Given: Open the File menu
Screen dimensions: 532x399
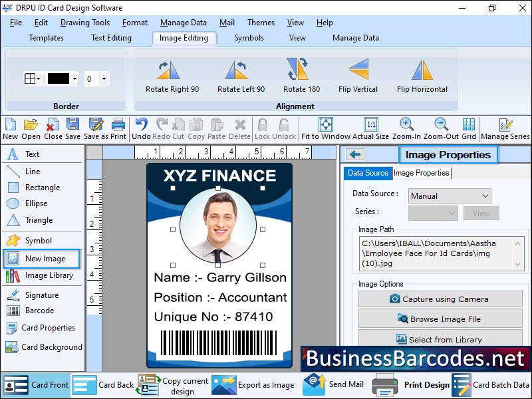Looking at the screenshot, I should click(16, 23).
